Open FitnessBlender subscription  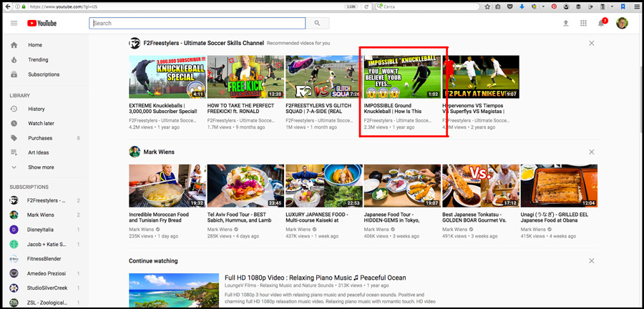[x=44, y=259]
